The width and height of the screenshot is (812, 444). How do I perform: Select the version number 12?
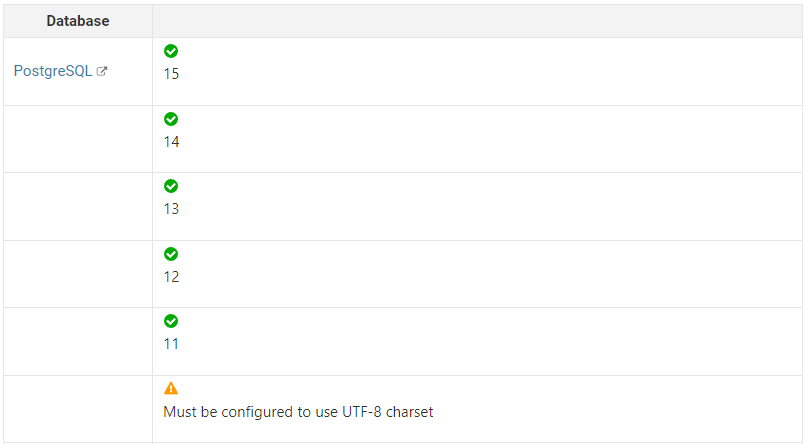[x=171, y=277]
